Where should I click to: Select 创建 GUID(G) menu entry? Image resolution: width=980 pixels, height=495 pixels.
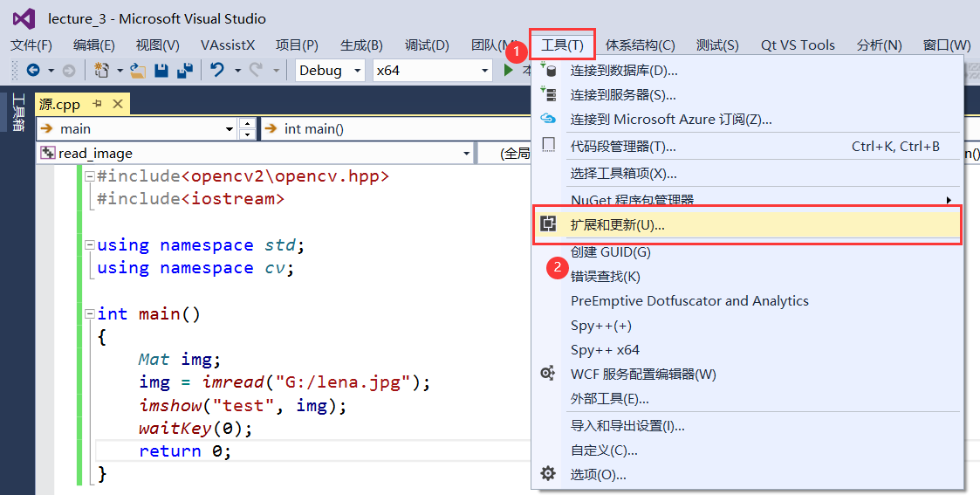pyautogui.click(x=747, y=252)
